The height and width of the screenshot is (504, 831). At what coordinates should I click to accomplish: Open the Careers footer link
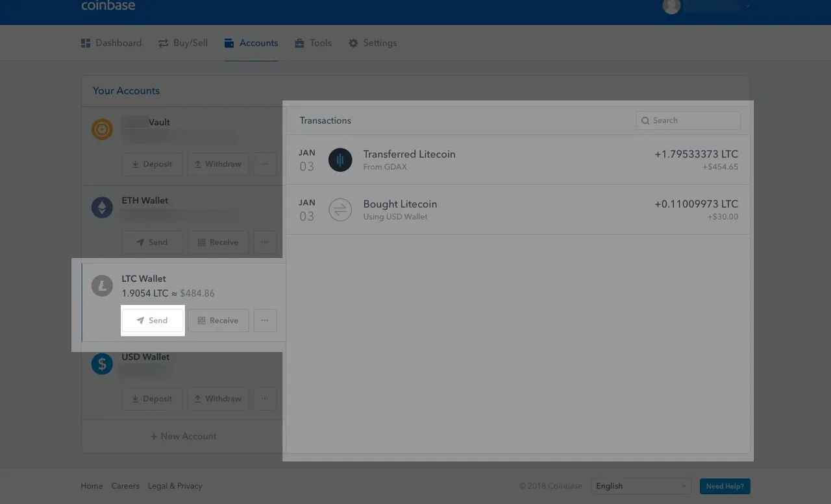tap(125, 486)
